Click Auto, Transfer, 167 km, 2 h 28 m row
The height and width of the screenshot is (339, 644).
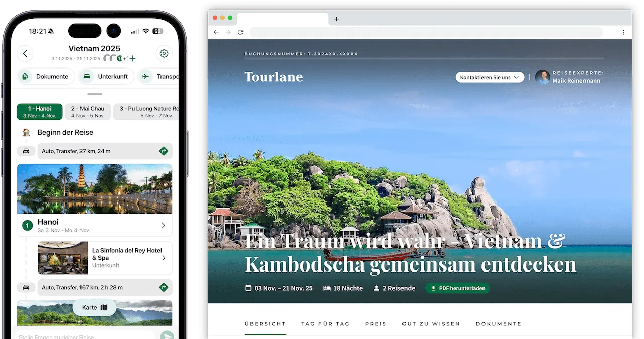coord(105,287)
